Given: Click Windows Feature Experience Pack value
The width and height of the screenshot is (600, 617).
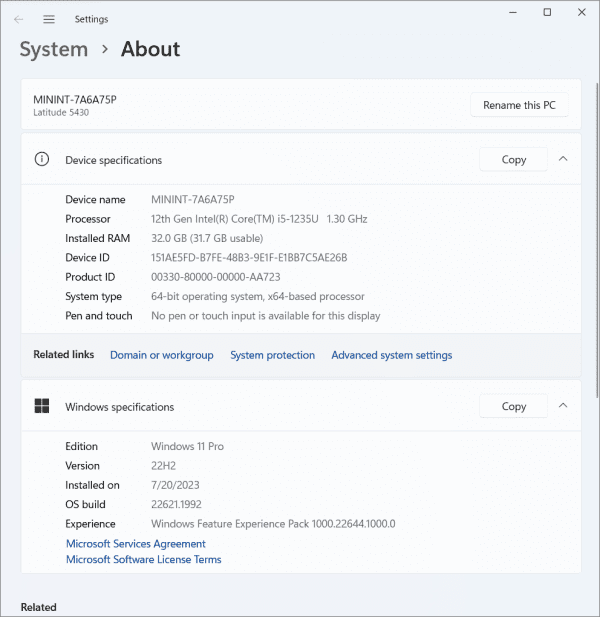Looking at the screenshot, I should click(273, 524).
